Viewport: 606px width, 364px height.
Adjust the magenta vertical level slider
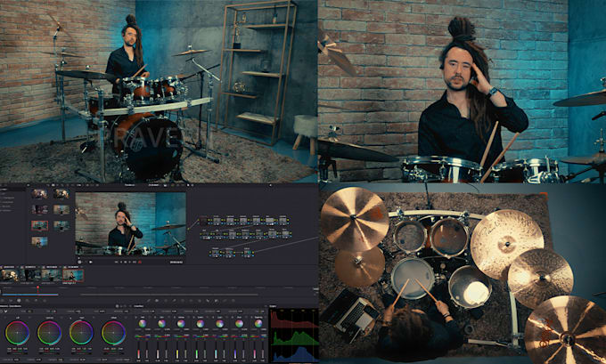(255, 351)
